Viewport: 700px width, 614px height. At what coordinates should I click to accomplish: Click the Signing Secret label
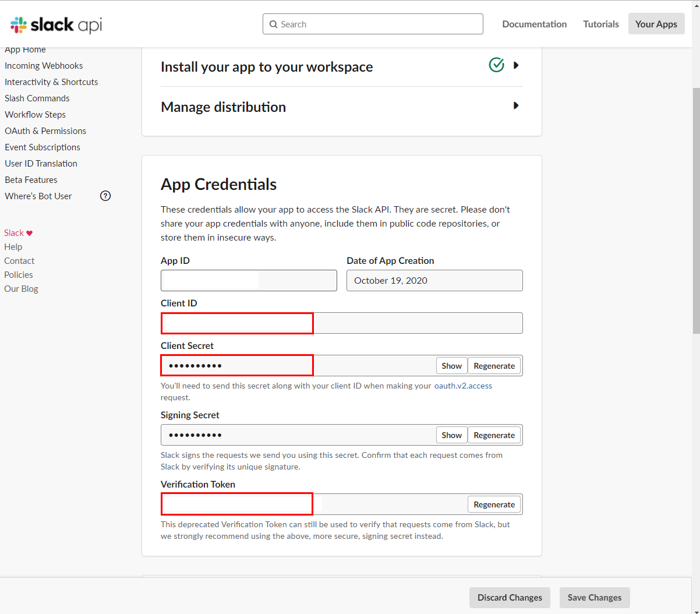[x=190, y=415]
